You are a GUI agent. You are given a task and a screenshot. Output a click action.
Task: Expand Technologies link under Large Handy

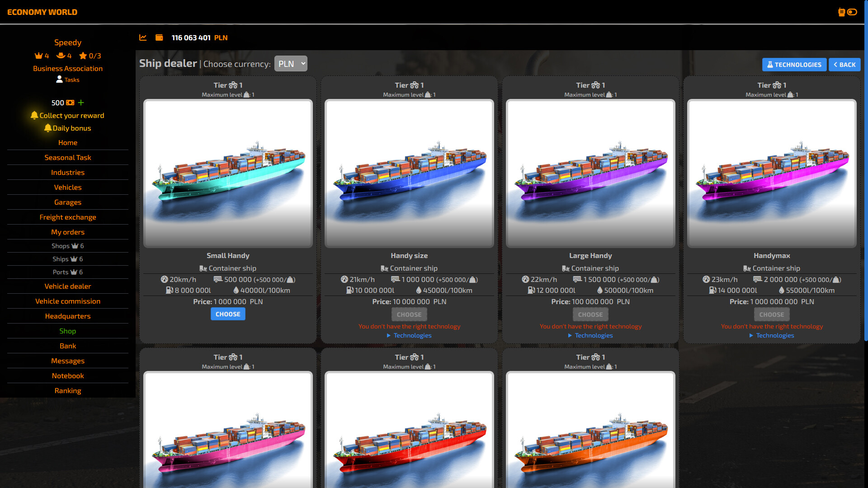click(x=590, y=335)
